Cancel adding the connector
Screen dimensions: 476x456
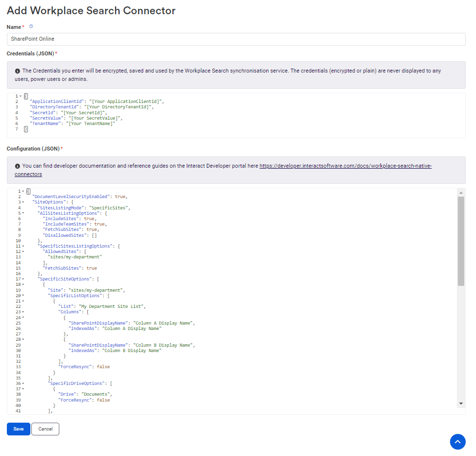point(45,429)
